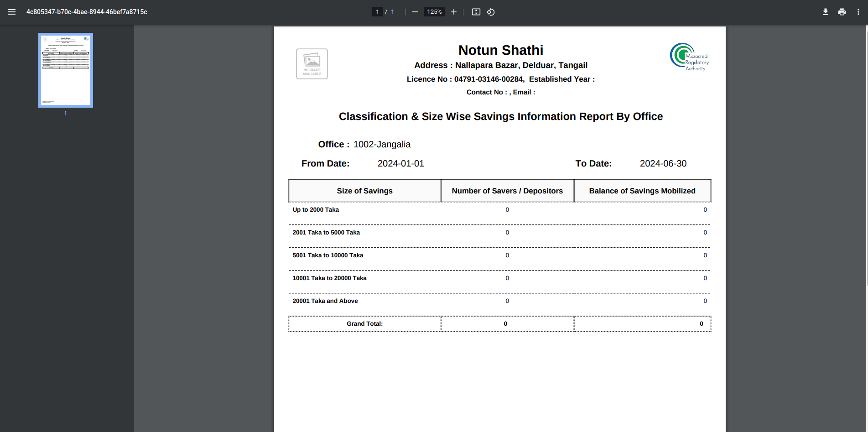Screen dimensions: 868x432
Task: Toggle the sidebar menu icon
Action: [x=12, y=12]
